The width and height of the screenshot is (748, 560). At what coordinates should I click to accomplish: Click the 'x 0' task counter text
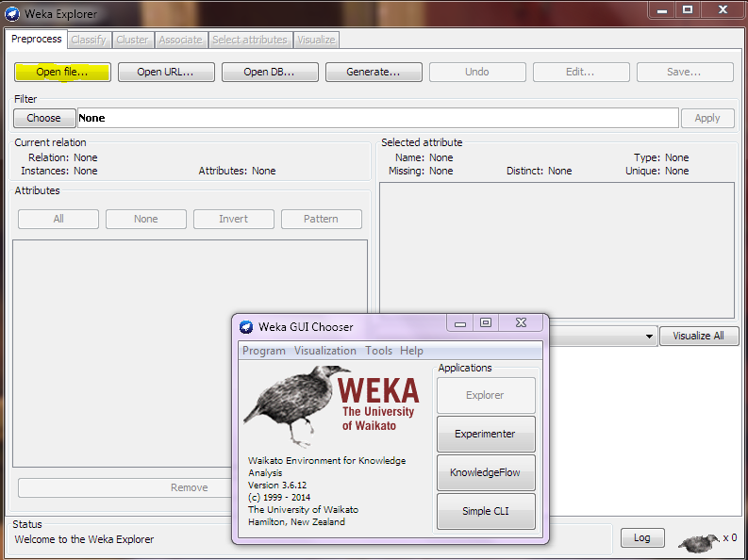pos(730,538)
